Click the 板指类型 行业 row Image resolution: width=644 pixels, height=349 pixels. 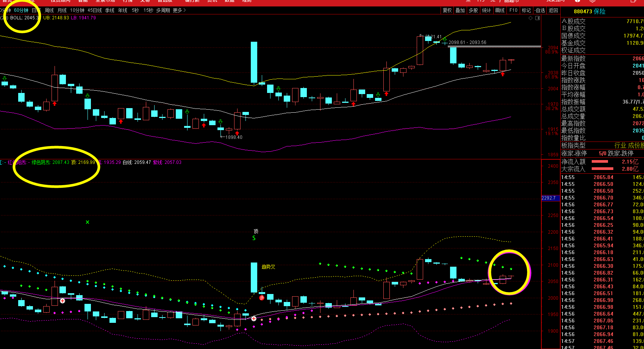(602, 145)
